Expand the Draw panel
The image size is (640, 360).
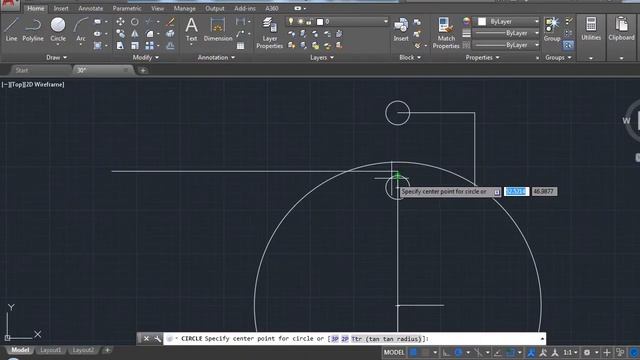click(57, 58)
